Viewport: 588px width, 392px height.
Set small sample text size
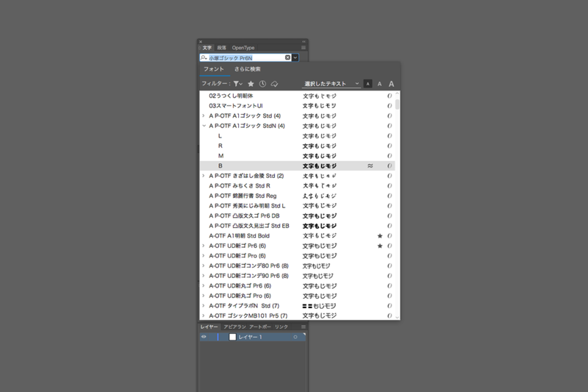point(368,84)
